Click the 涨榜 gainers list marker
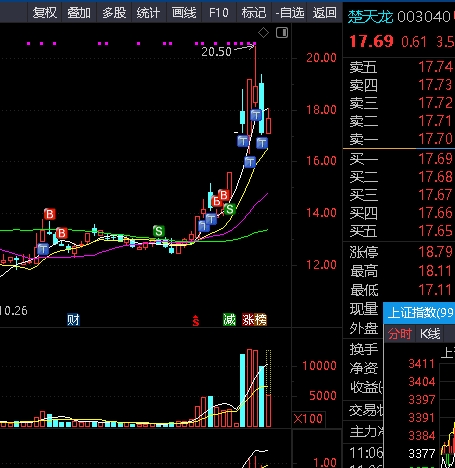The width and height of the screenshot is (455, 468). [x=255, y=320]
